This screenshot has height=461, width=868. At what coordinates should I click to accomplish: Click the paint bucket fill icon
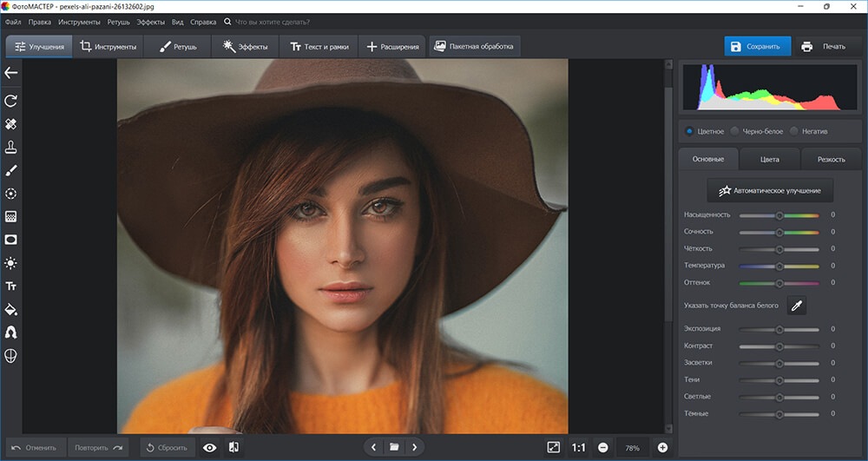tap(10, 309)
